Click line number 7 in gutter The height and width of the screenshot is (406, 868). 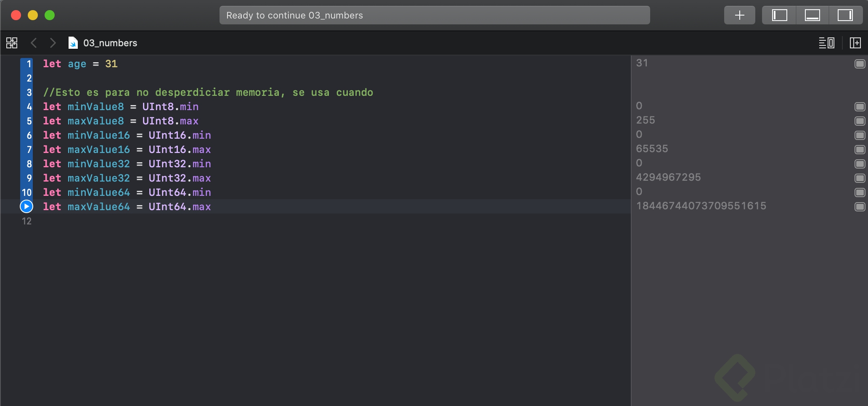pyautogui.click(x=29, y=150)
